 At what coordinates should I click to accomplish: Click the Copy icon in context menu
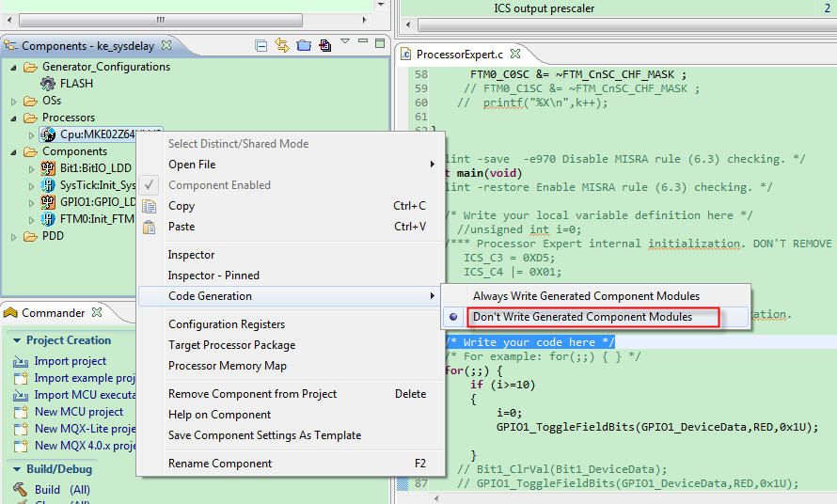coord(150,206)
